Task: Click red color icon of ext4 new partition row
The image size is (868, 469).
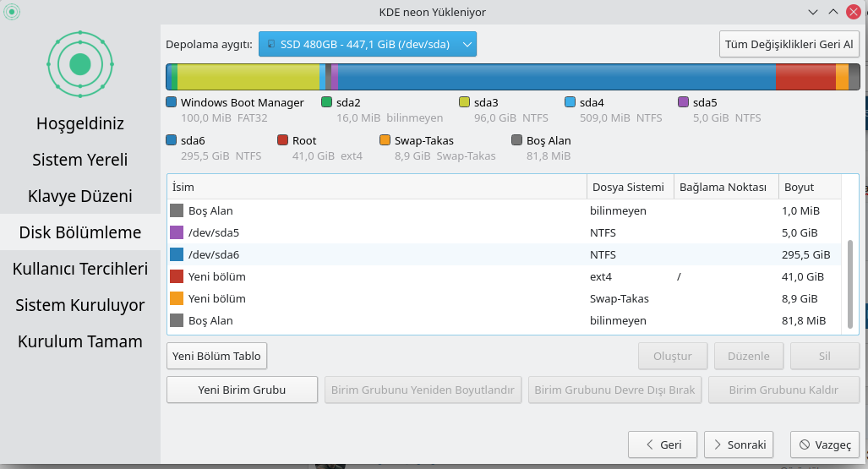Action: tap(177, 276)
